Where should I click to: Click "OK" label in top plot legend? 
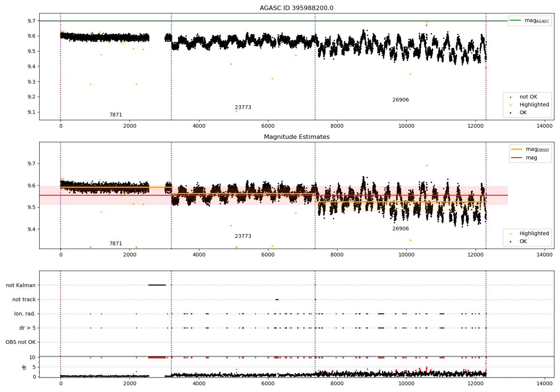pyautogui.click(x=523, y=113)
